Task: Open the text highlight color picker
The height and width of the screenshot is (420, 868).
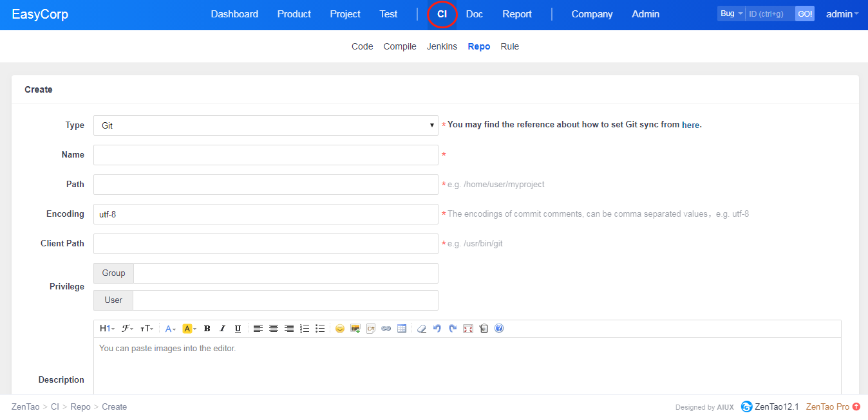Action: [x=189, y=329]
